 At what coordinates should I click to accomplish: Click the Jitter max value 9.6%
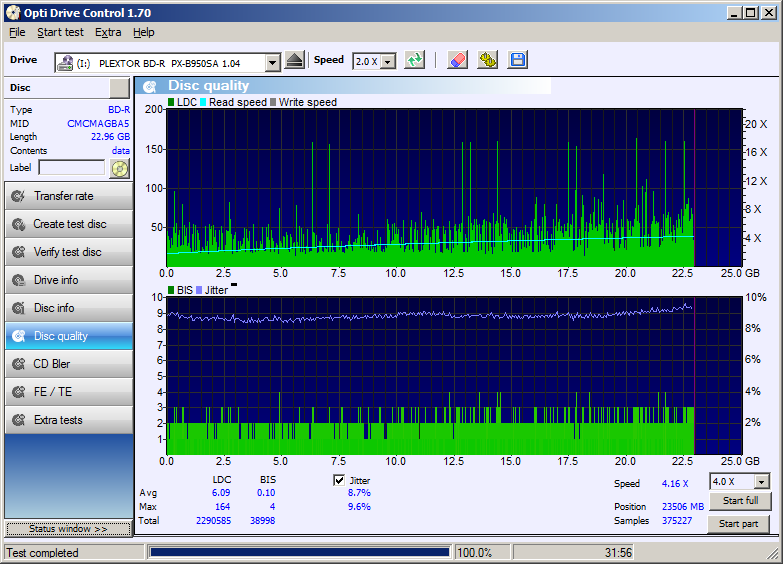coord(359,507)
